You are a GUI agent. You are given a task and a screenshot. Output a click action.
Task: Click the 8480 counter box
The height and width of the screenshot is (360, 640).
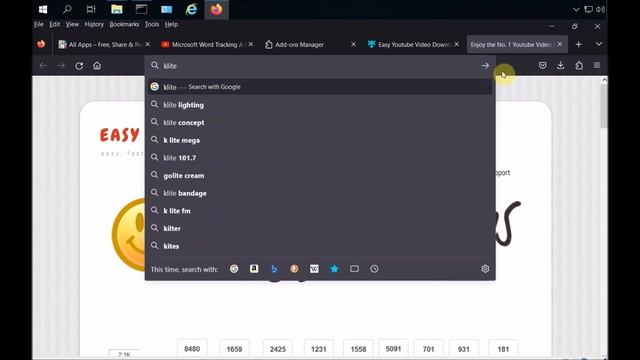click(192, 349)
